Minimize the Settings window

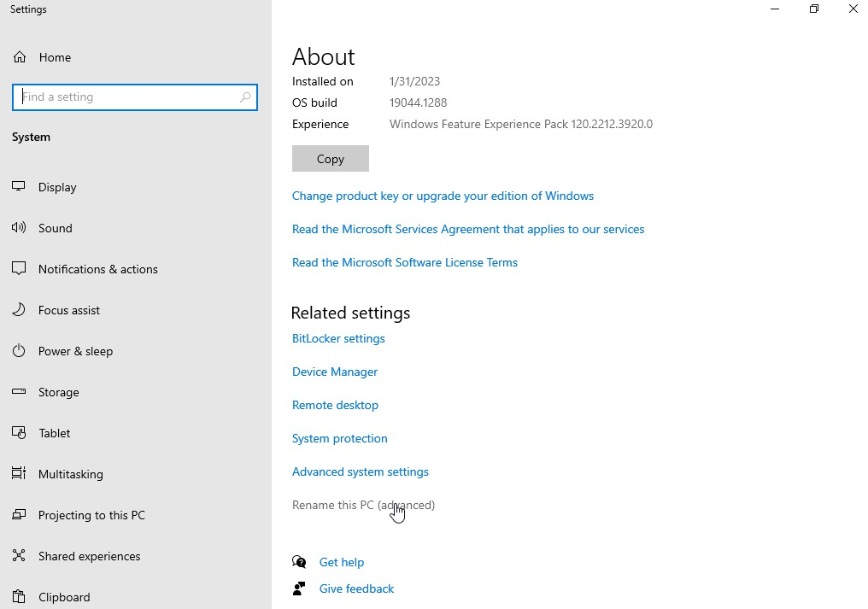click(775, 9)
